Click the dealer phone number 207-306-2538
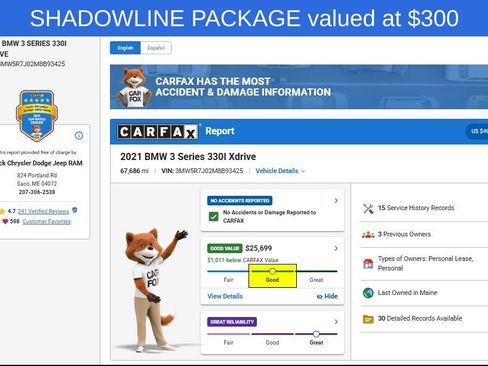The width and height of the screenshot is (488, 366). (37, 192)
